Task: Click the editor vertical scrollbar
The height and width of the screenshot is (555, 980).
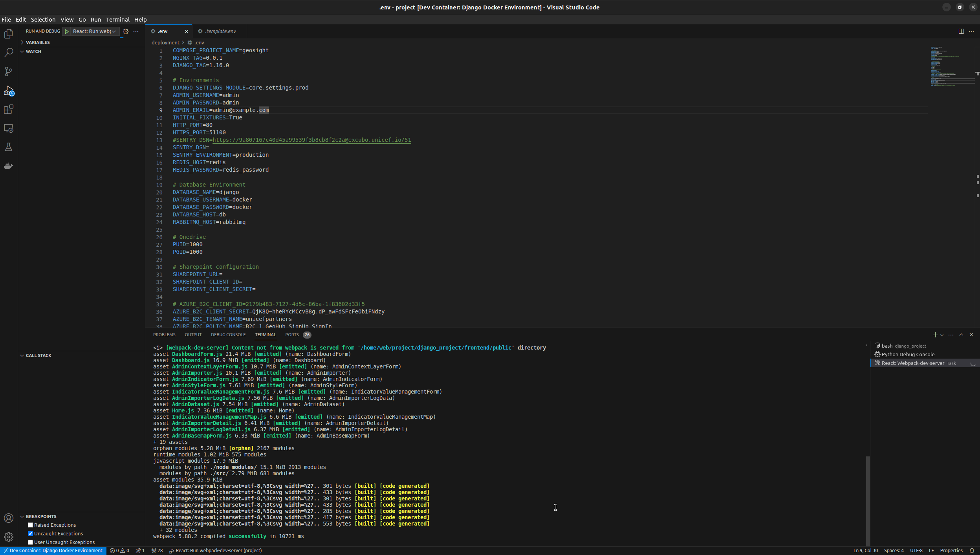Action: click(x=977, y=187)
